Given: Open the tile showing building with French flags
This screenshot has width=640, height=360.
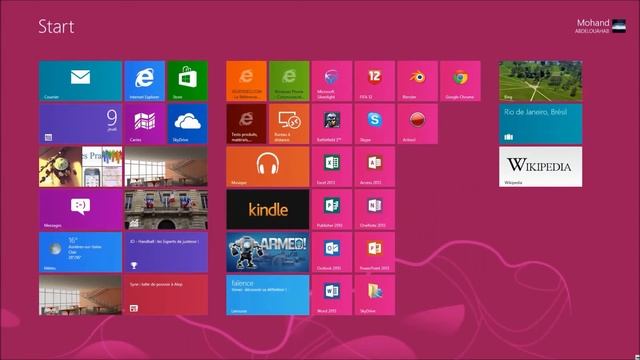Looking at the screenshot, I should pos(166,209).
